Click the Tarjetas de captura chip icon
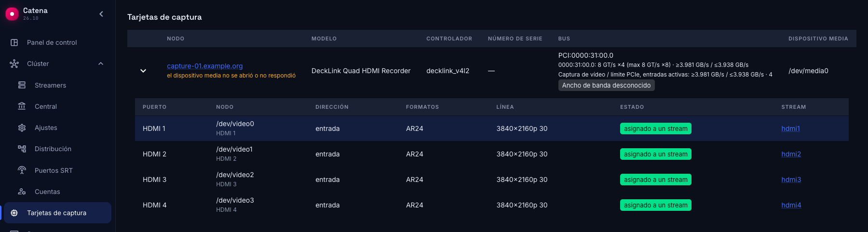868x232 pixels. pyautogui.click(x=14, y=213)
